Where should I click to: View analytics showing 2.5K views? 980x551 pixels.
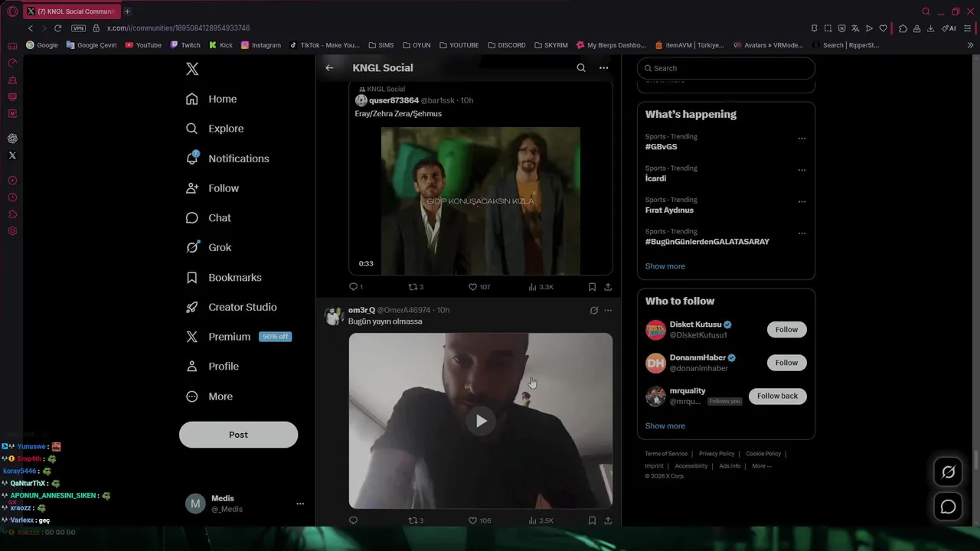[x=541, y=520]
